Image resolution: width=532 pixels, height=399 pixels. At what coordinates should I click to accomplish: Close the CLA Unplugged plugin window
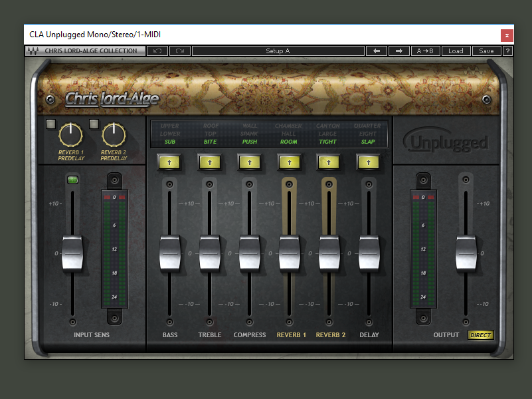click(507, 35)
